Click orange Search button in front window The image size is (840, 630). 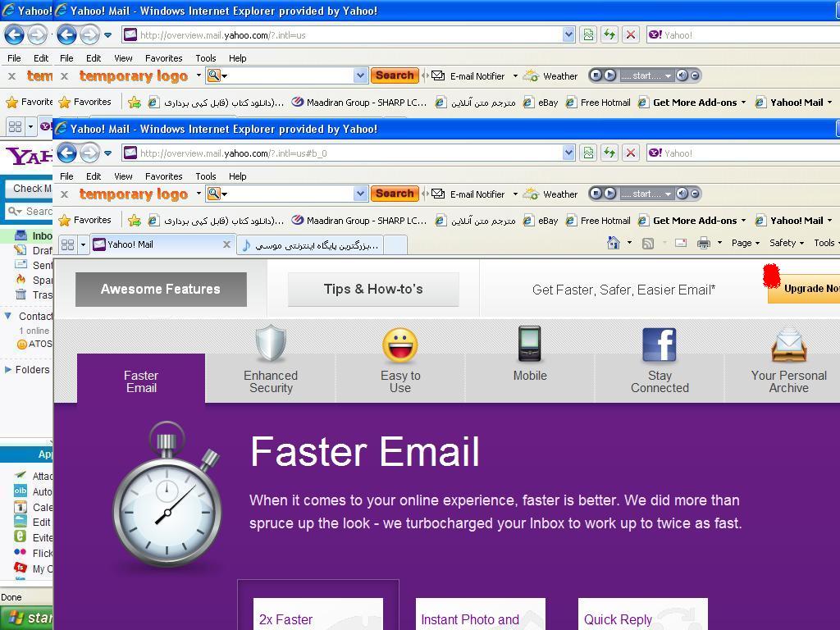click(x=395, y=194)
